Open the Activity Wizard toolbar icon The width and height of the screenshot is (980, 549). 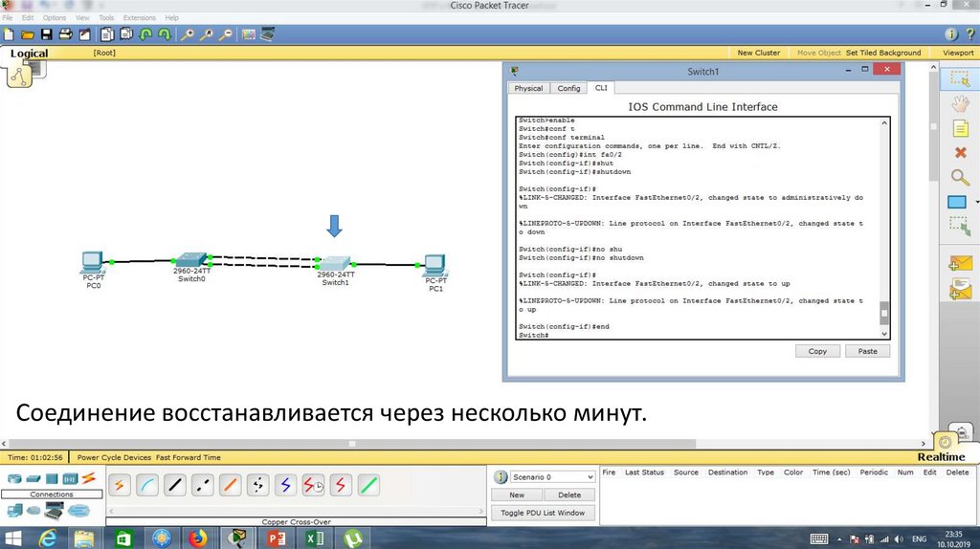coord(84,35)
